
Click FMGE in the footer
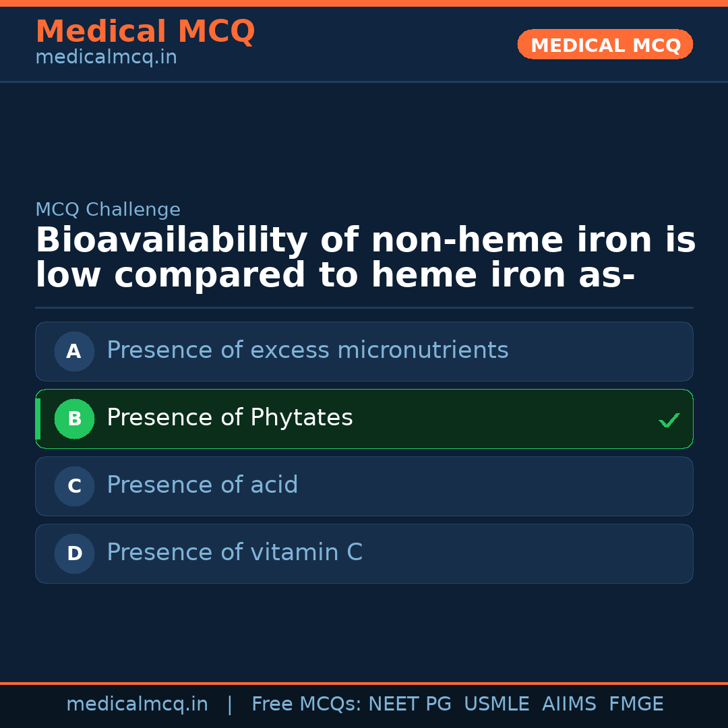pos(636,704)
